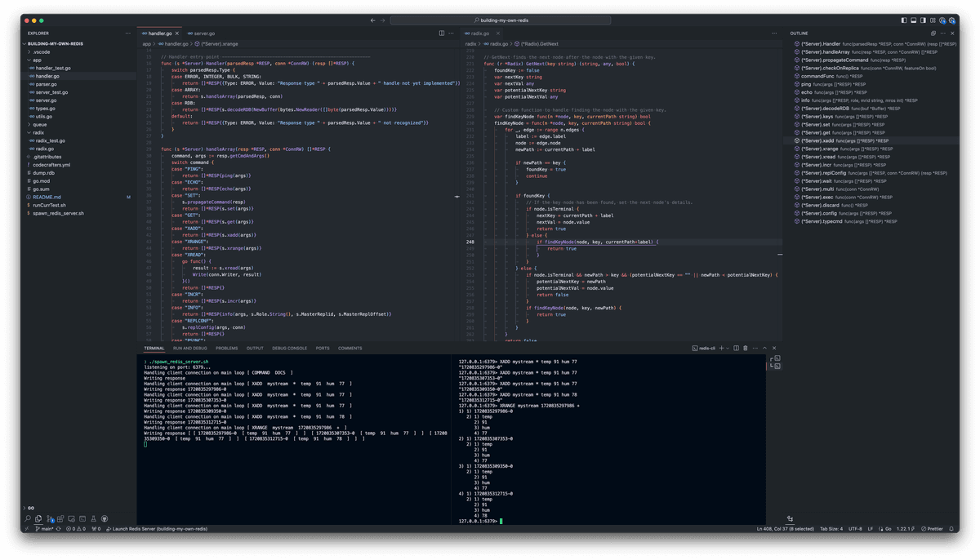Change Tab Size: 4 indentation setting
This screenshot has height=560, width=980.
pos(831,529)
